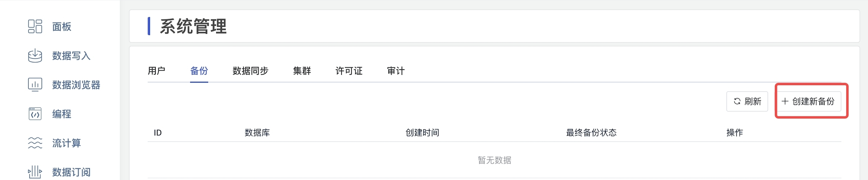Click the 创建时间 column header
The image size is (868, 180).
pos(422,132)
